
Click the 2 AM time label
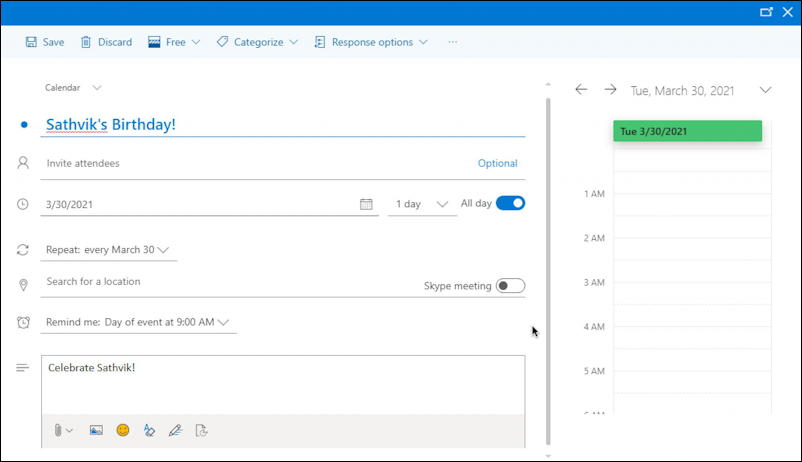coord(594,238)
